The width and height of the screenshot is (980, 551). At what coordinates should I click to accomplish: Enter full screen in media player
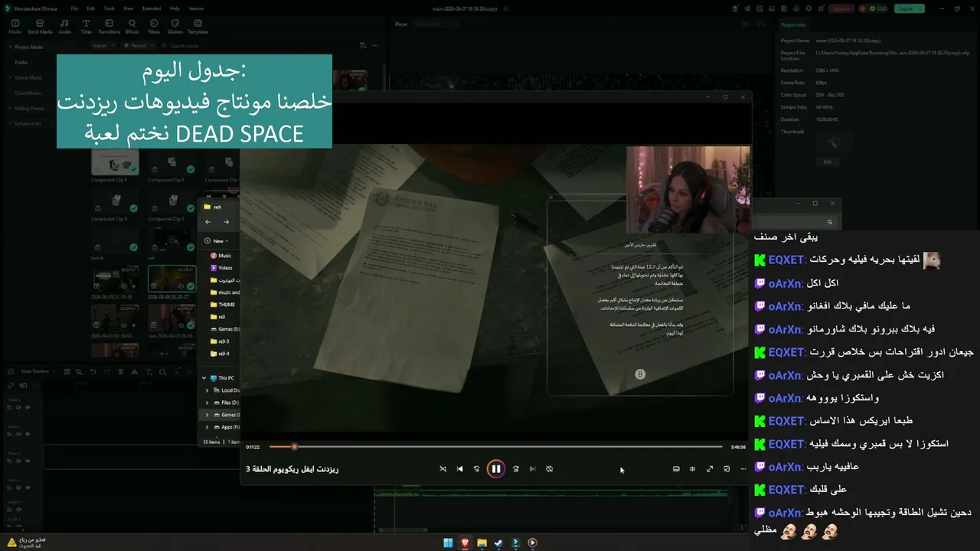pos(710,469)
